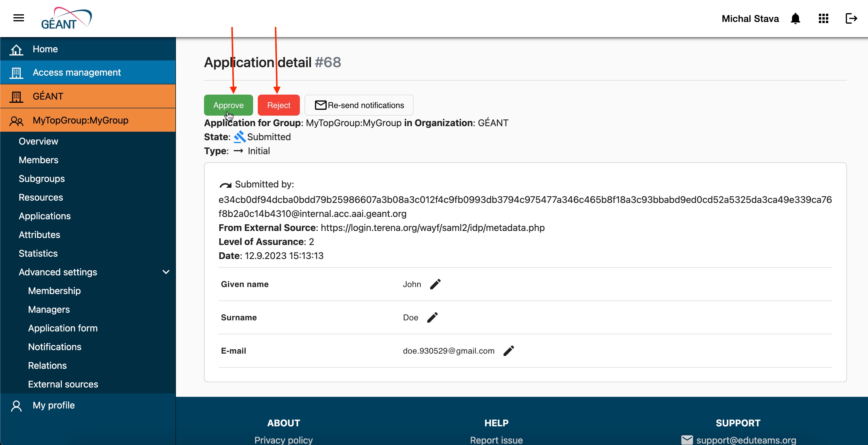Click the Submitted state gavel icon

point(240,137)
